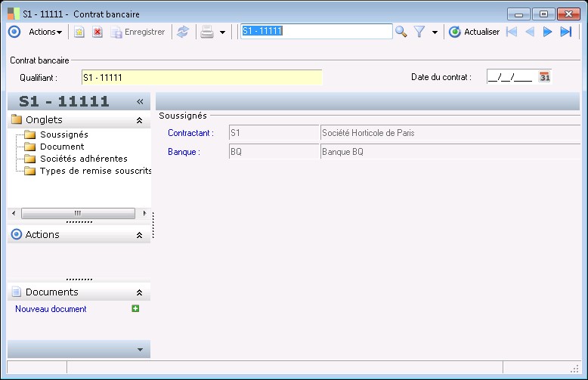Click the Banque BQ name field
The height and width of the screenshot is (380, 588).
coord(450,151)
